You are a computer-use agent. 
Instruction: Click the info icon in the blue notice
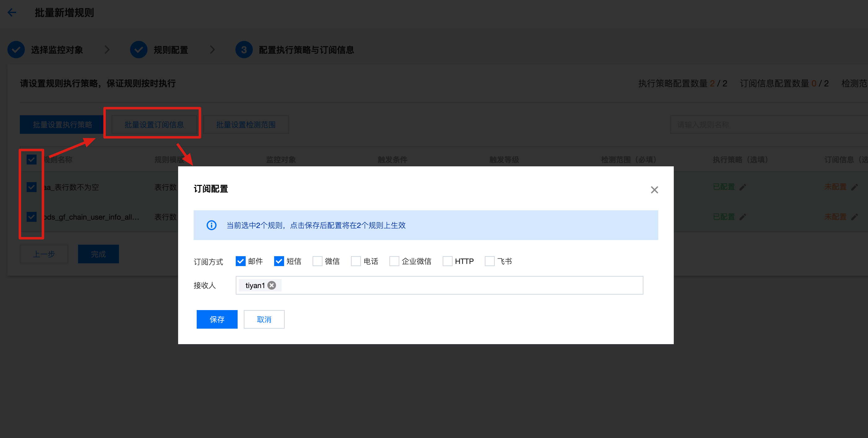click(211, 225)
